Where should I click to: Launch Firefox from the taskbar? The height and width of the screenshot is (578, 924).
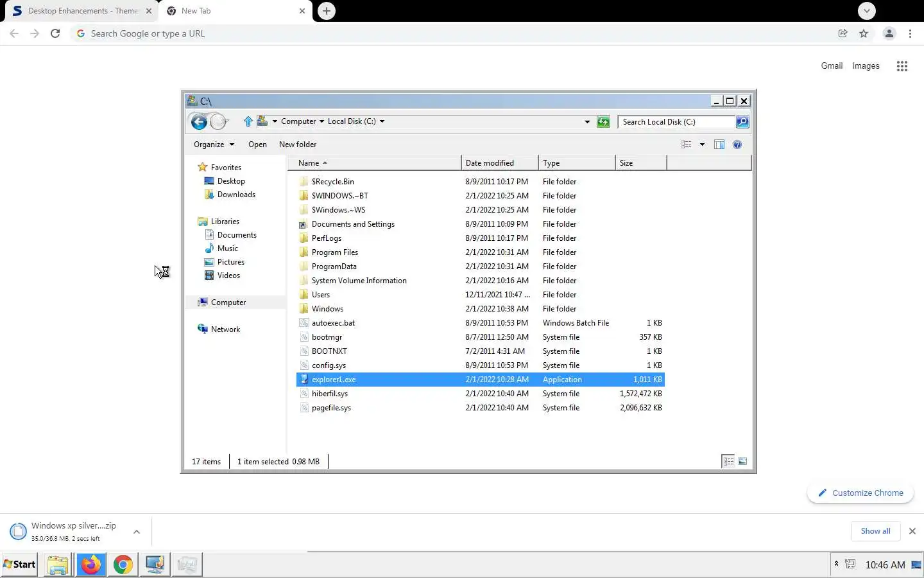pos(90,565)
